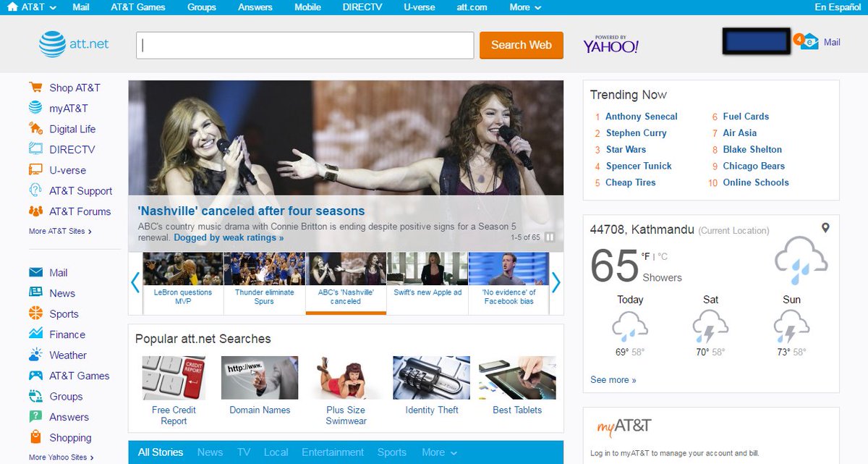Open Answers in the top navigation bar
Screen dimensions: 868x464
[255, 7]
